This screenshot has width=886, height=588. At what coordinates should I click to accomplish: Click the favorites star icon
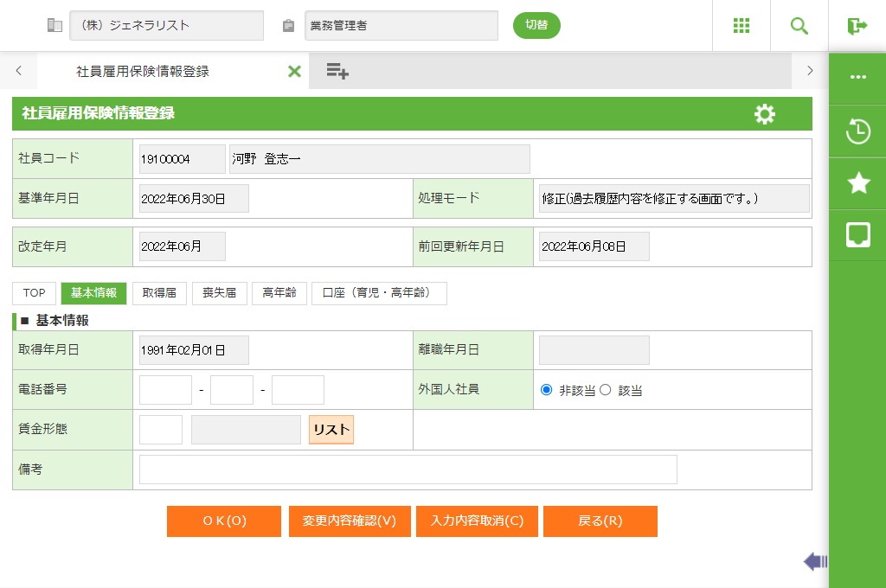point(857,182)
